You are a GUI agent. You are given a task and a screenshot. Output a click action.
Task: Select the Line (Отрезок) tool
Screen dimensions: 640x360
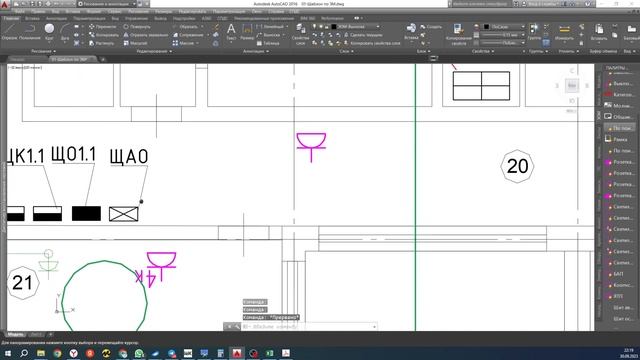9,32
